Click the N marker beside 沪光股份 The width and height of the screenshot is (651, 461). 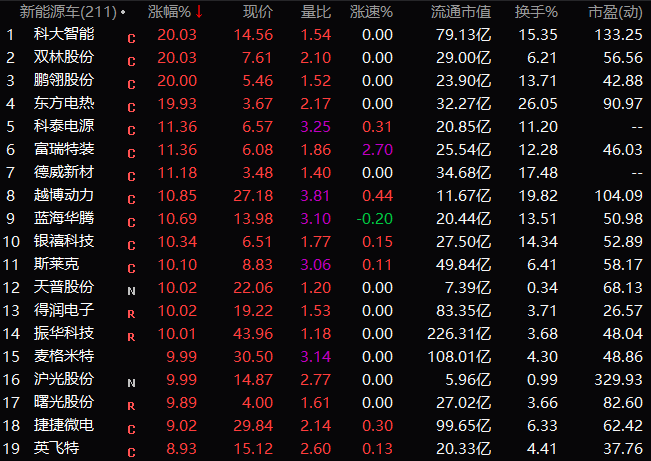132,383
